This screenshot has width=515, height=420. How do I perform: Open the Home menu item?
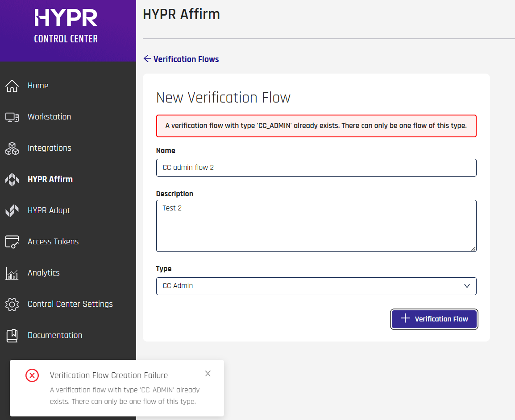[x=38, y=86]
